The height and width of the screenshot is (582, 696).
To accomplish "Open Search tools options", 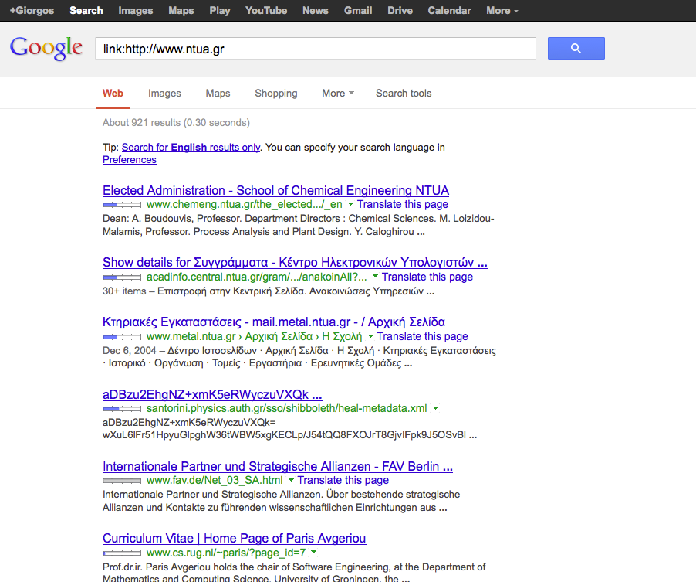I will (403, 93).
